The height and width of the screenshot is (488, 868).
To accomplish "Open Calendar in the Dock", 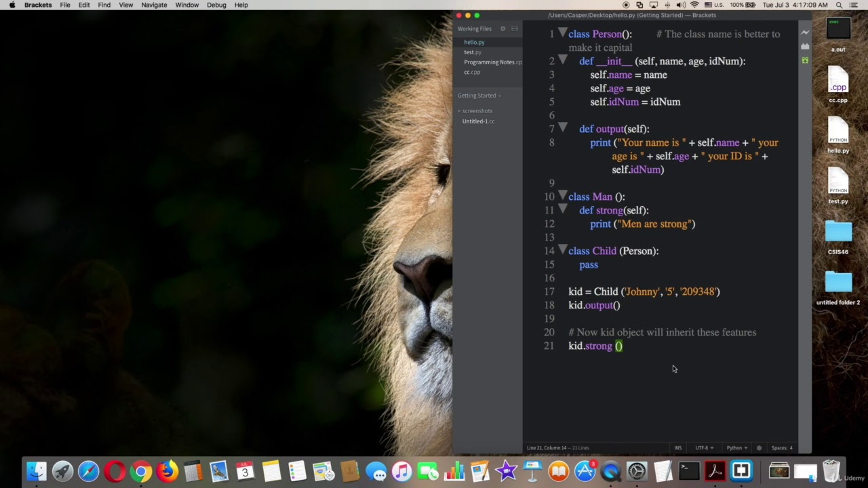I will pyautogui.click(x=245, y=471).
